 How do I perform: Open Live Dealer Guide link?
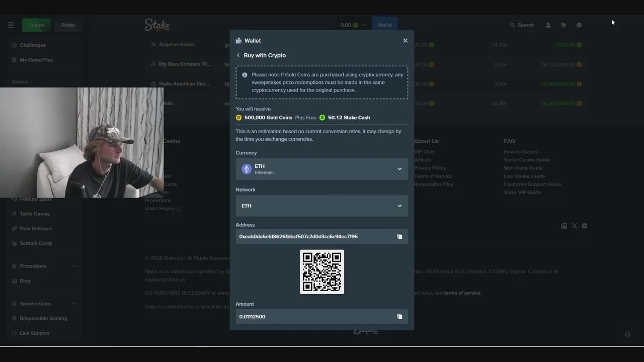[524, 176]
